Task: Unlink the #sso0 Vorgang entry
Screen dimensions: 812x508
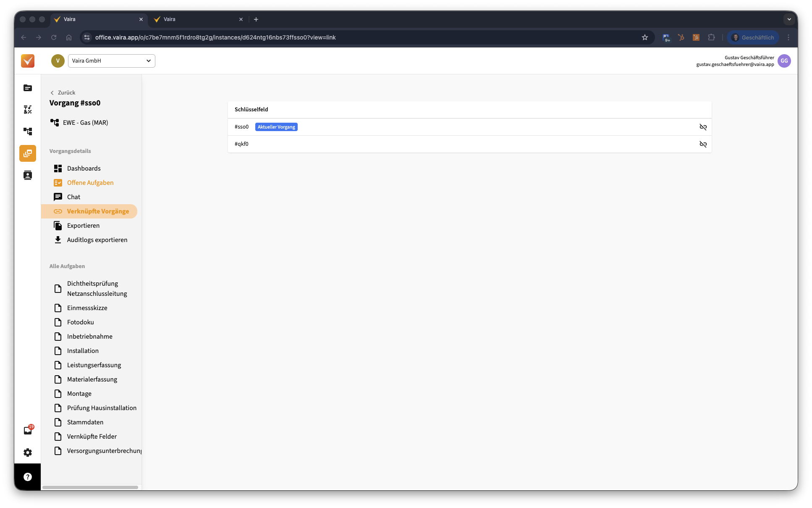Action: click(703, 127)
